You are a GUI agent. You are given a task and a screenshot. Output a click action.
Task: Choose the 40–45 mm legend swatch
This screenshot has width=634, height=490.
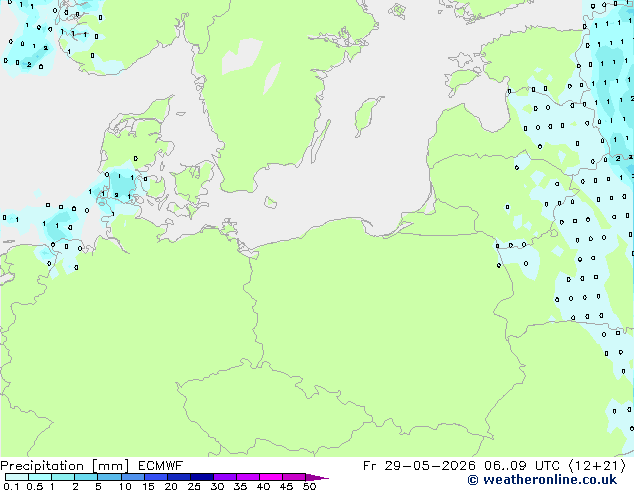(271, 477)
